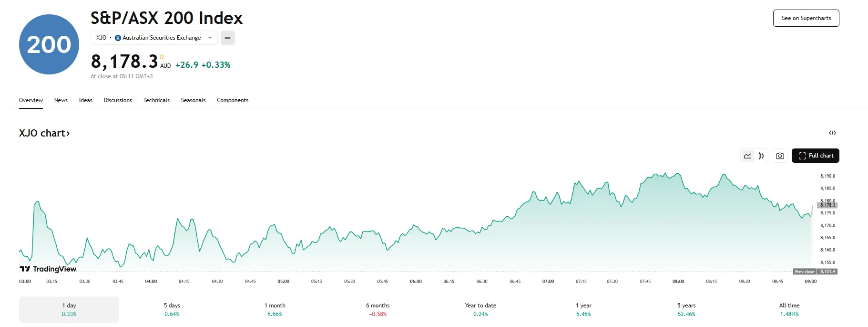Click the TradingView logo on chart
Image resolution: width=868 pixels, height=327 pixels.
coord(48,269)
